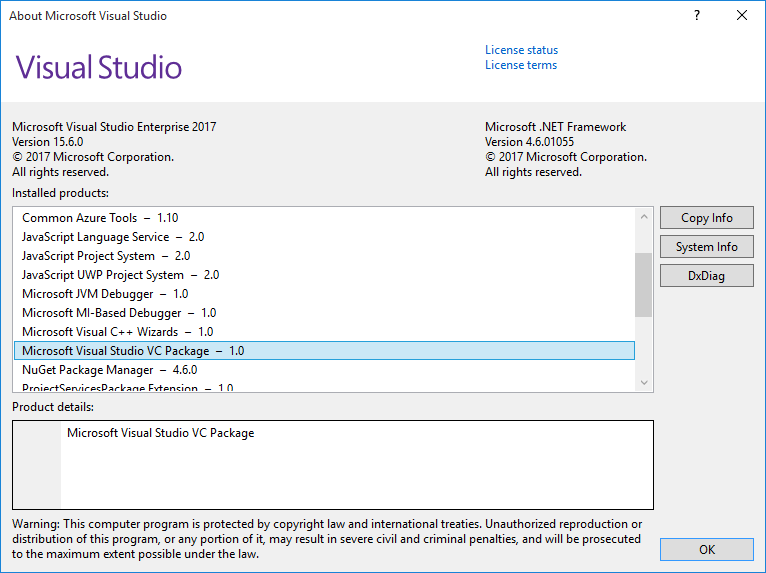Select JavaScript Language Service entry

click(324, 237)
